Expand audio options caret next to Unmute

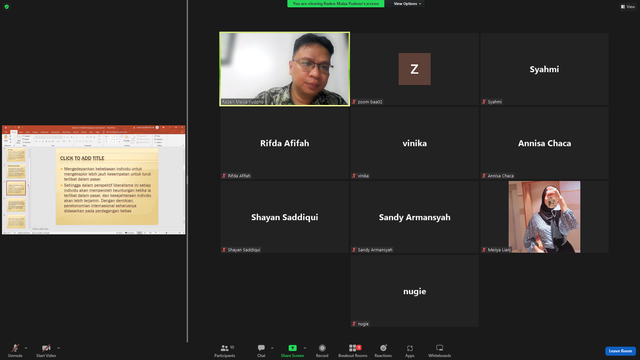[x=26, y=348]
